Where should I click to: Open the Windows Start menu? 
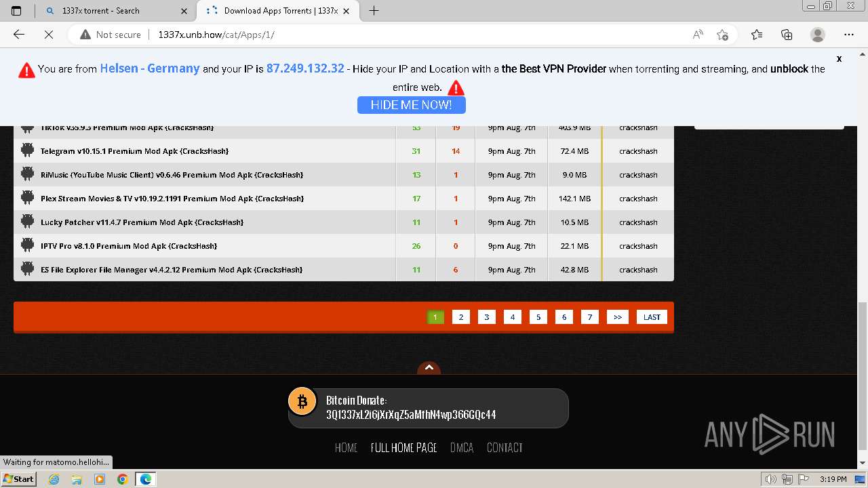(19, 479)
